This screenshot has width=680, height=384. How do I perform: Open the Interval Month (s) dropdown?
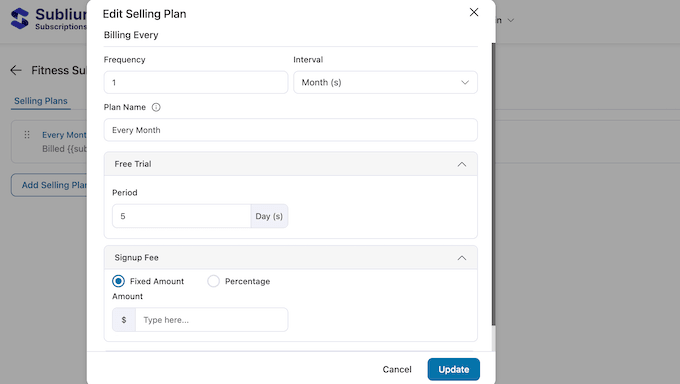385,82
